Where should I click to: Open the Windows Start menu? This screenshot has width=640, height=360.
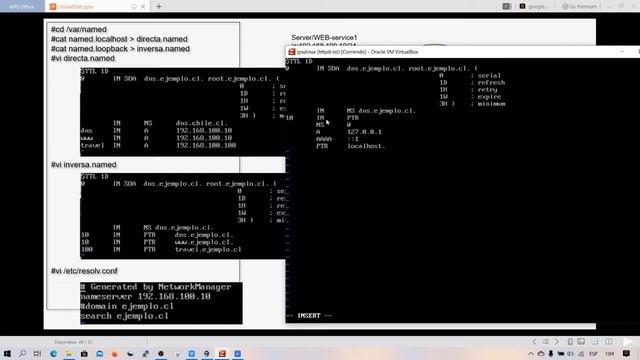pyautogui.click(x=7, y=353)
